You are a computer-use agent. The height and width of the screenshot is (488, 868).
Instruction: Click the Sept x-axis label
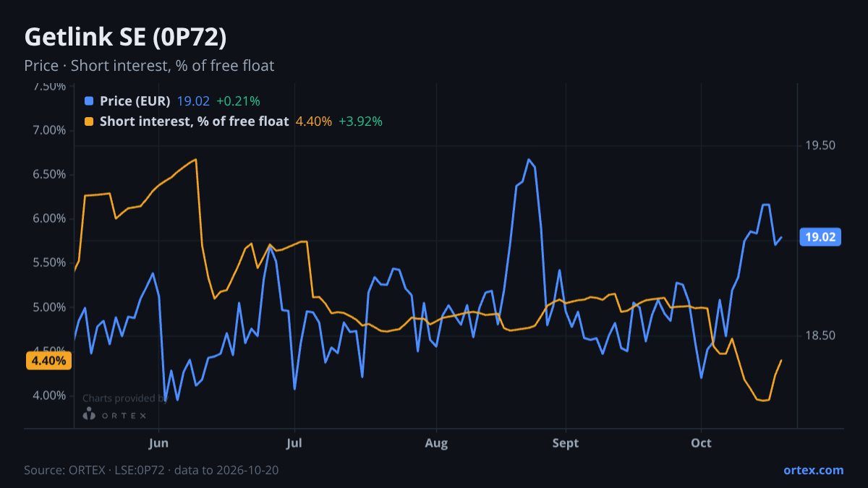click(566, 443)
